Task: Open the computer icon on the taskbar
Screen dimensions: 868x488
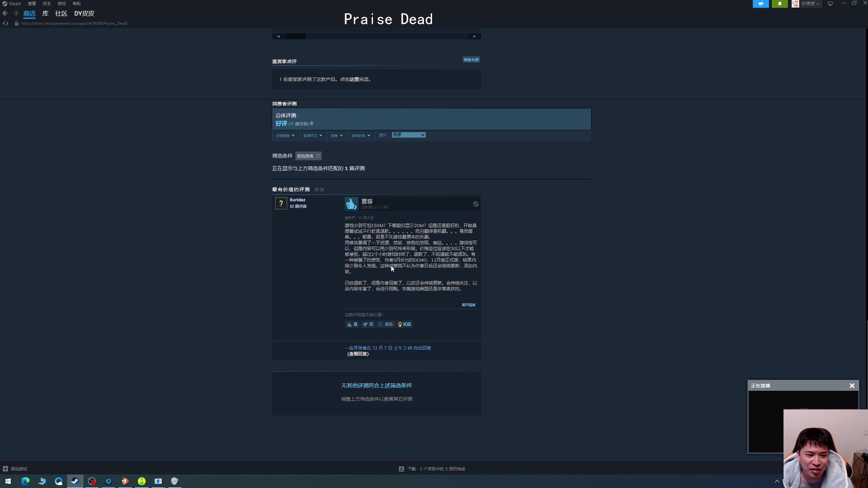Action: click(x=42, y=481)
